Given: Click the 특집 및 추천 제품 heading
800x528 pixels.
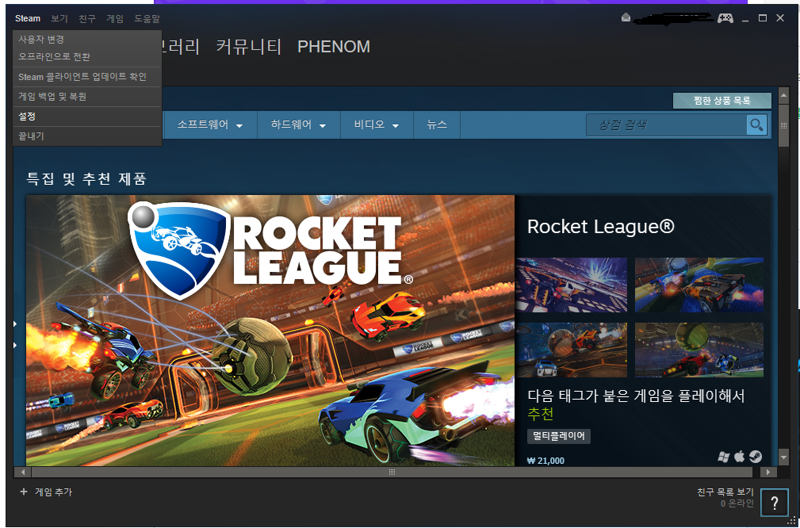Looking at the screenshot, I should [x=86, y=179].
